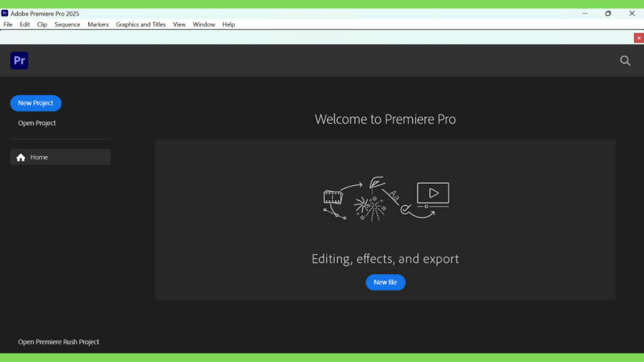Close the red X notification bar
Screen dimensions: 644x362
(639, 38)
